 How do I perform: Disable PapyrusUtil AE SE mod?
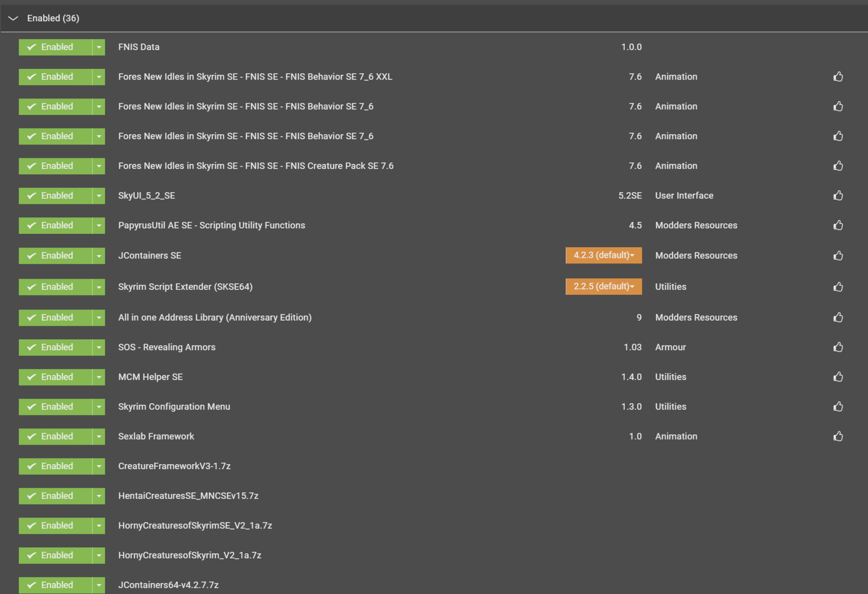click(x=55, y=226)
